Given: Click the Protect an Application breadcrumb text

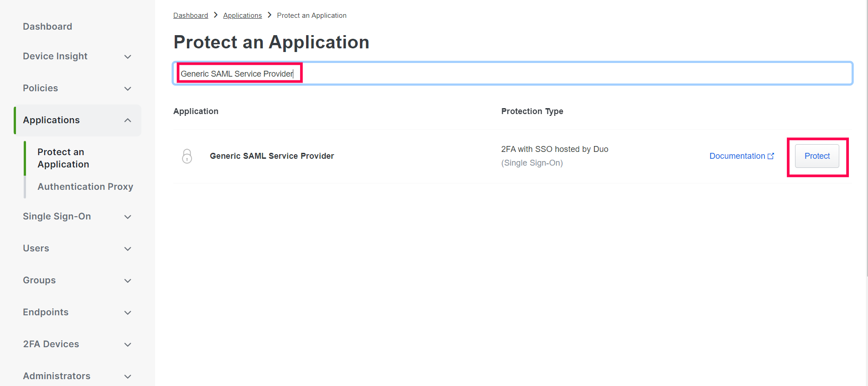Looking at the screenshot, I should tap(312, 16).
